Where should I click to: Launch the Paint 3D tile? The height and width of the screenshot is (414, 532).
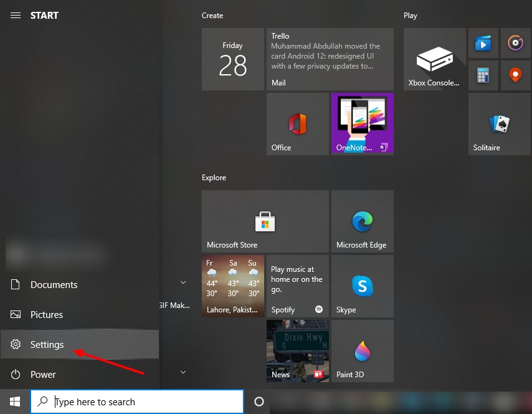coord(363,351)
